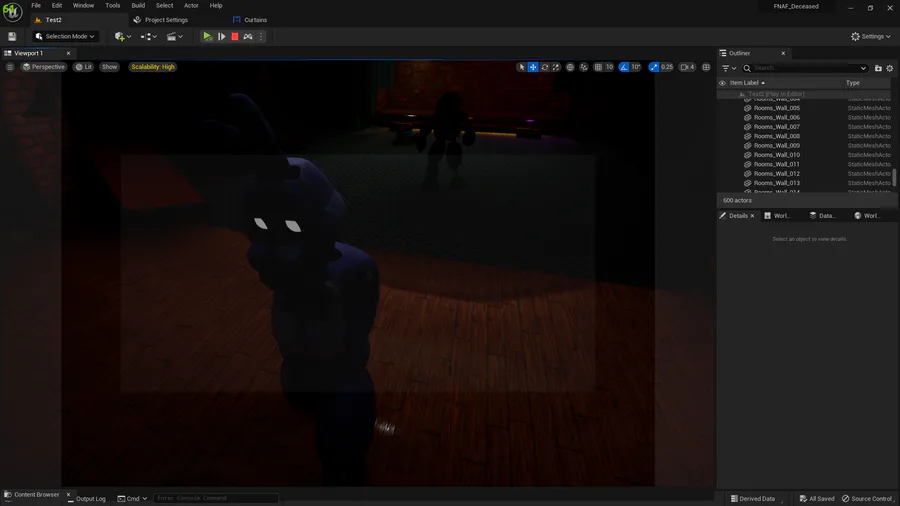Open the Select menu
The image size is (900, 506).
164,5
